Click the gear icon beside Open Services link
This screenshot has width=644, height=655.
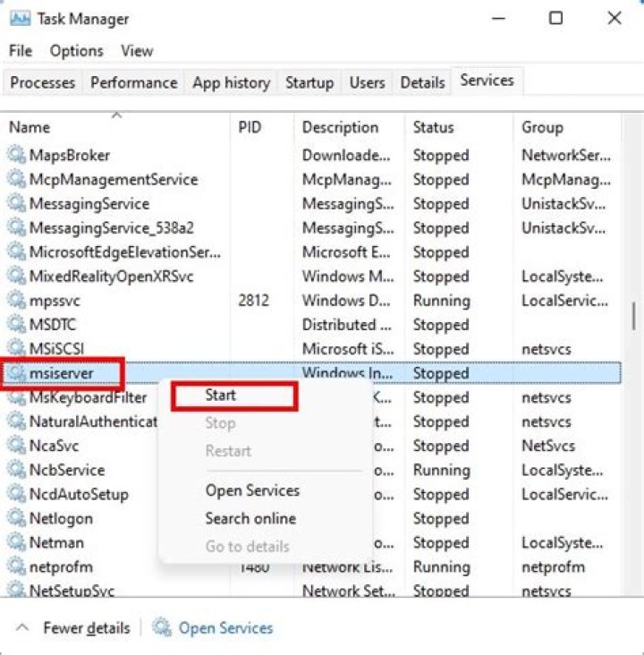[161, 627]
